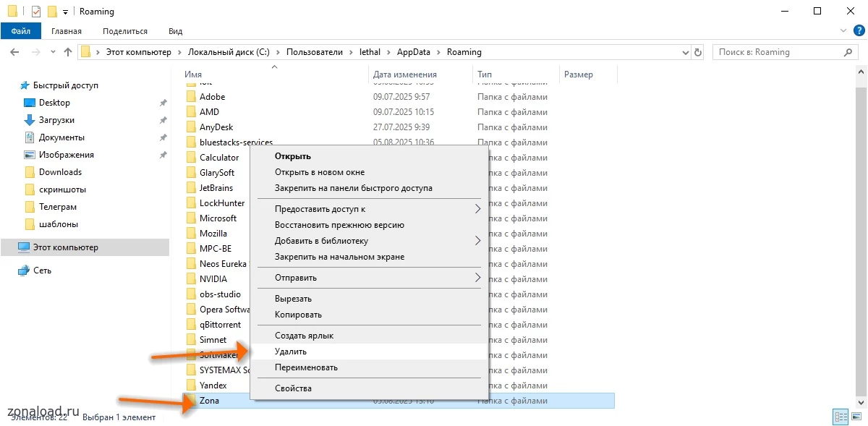
Task: Open the Главная ribbon tab
Action: click(67, 31)
